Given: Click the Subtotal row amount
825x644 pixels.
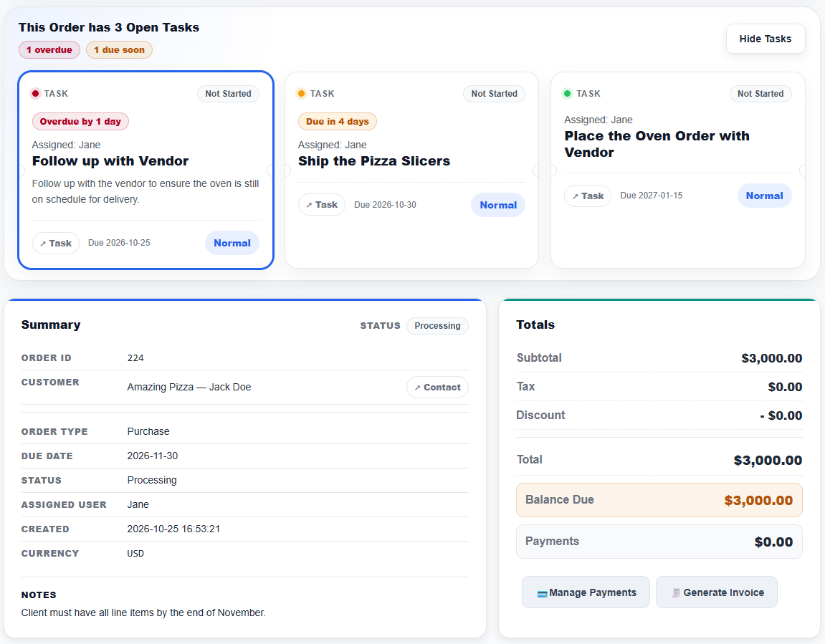Looking at the screenshot, I should [x=772, y=359].
